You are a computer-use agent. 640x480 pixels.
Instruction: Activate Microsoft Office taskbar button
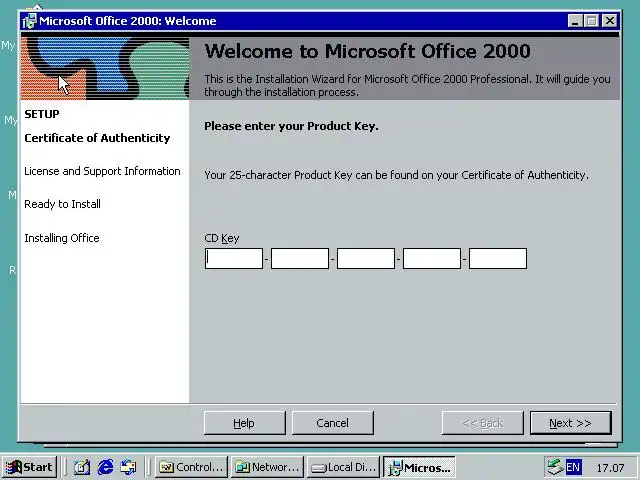coord(420,467)
